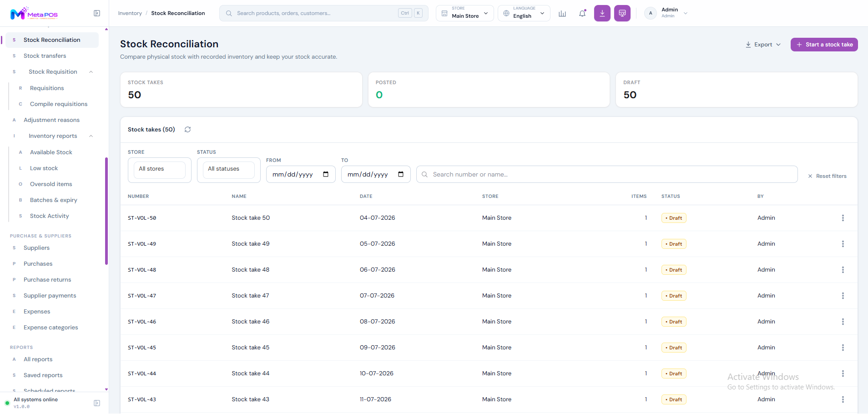Open row actions for ST-VOL-46
Screen dimensions: 868x414
point(843,322)
